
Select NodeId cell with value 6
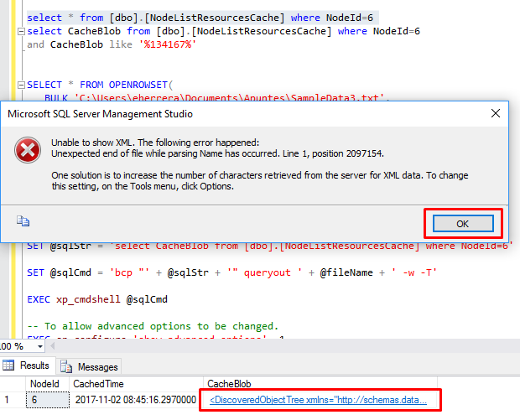(48, 400)
